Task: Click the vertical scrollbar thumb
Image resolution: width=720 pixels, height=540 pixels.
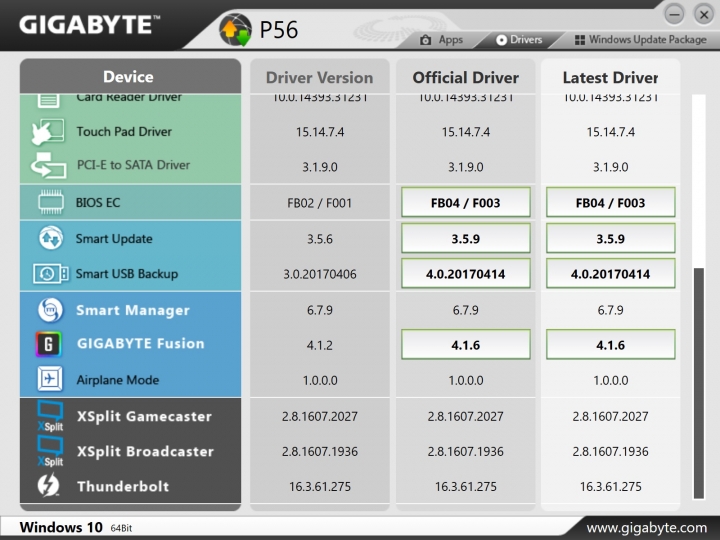Action: 698,383
